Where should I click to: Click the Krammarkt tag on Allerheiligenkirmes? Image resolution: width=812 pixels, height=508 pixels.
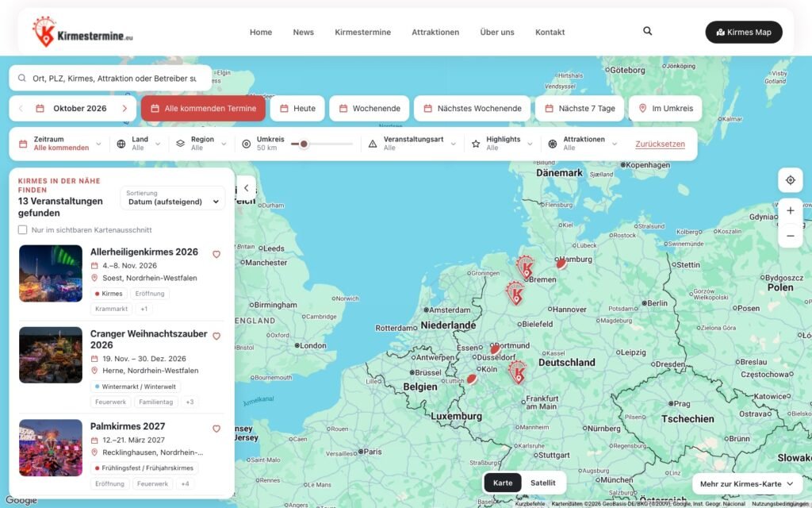[111, 309]
